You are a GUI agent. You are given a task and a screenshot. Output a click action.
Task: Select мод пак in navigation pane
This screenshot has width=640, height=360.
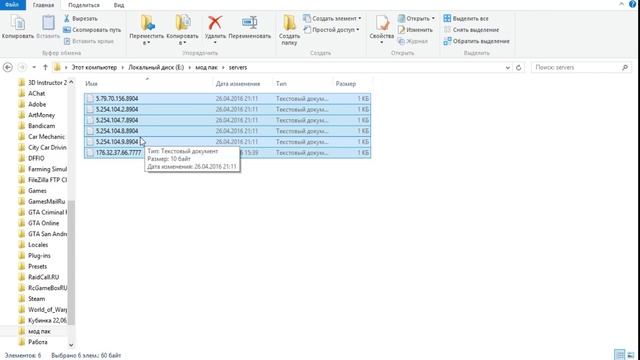tap(39, 331)
